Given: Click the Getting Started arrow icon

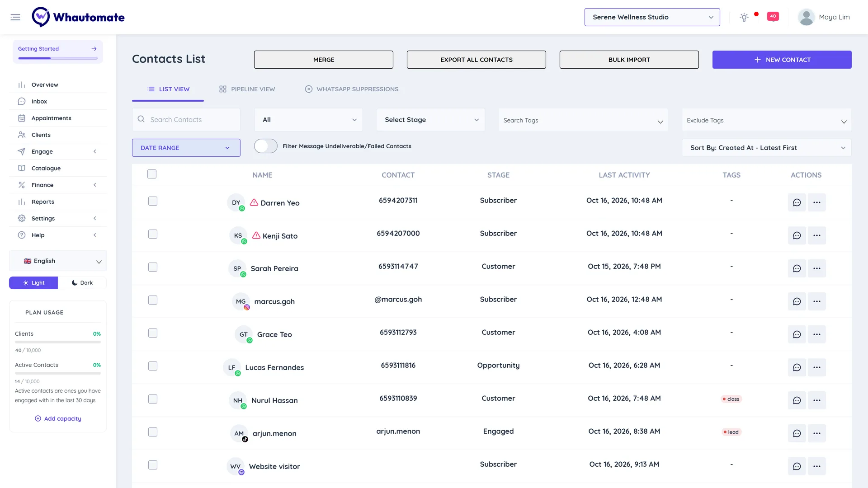Looking at the screenshot, I should [x=94, y=49].
